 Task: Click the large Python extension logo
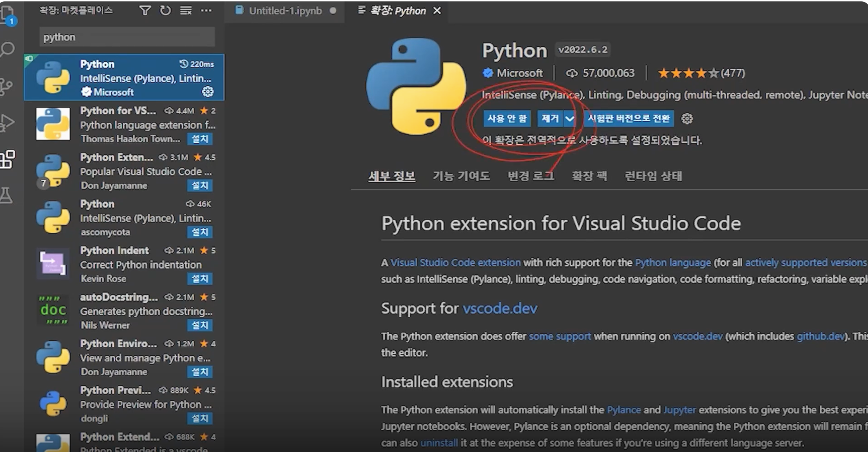coord(416,86)
